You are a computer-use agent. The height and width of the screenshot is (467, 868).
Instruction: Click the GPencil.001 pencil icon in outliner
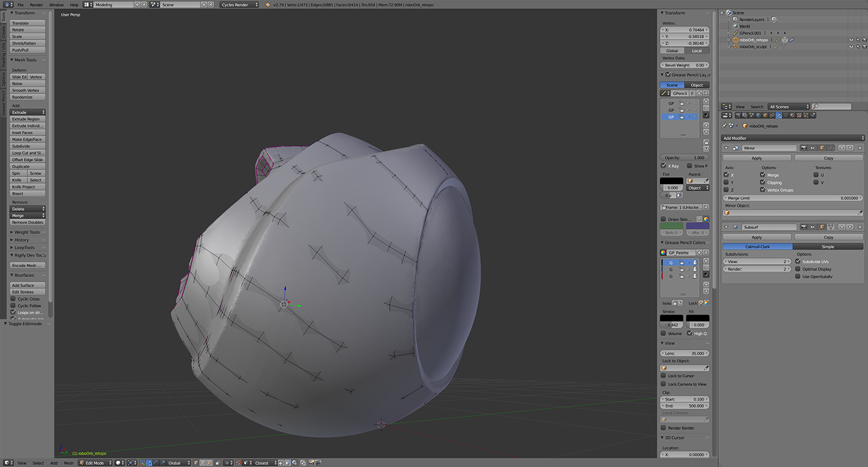(735, 33)
